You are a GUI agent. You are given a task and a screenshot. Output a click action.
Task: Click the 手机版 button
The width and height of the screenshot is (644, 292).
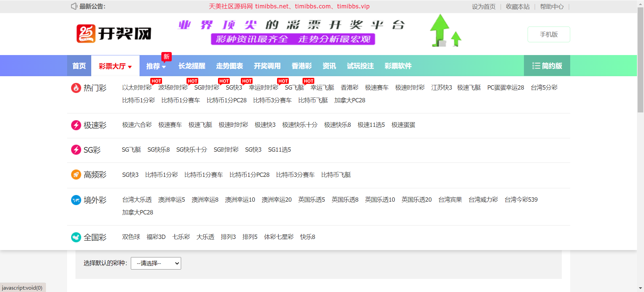[549, 34]
